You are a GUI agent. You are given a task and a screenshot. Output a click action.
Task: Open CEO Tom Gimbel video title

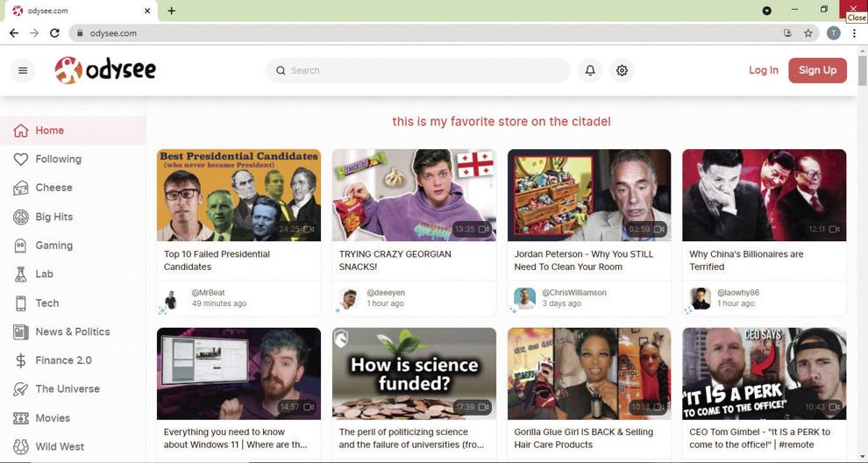coord(759,438)
